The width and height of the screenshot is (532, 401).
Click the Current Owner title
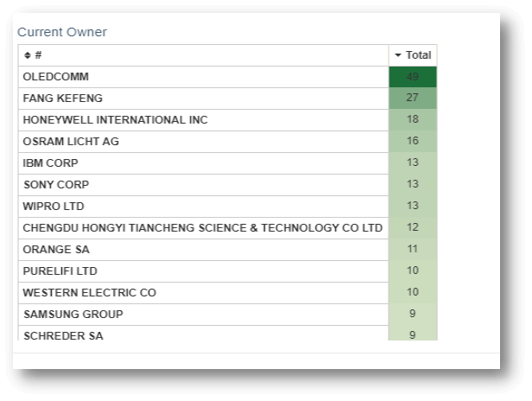62,32
